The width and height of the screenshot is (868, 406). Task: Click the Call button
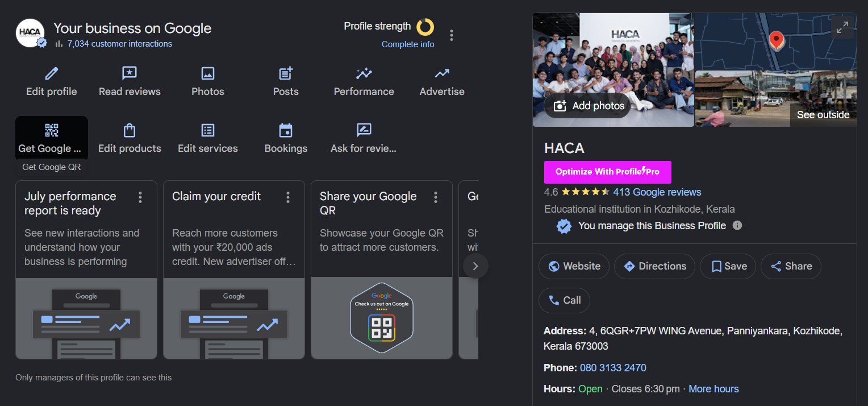[564, 300]
